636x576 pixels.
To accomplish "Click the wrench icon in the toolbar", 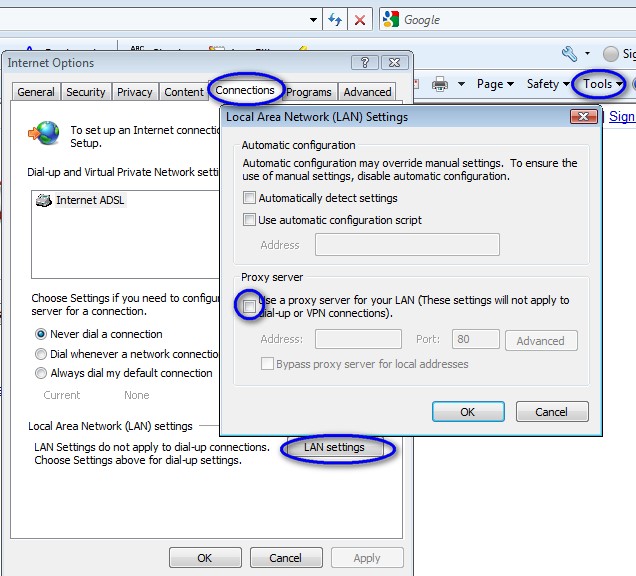I will click(x=569, y=54).
